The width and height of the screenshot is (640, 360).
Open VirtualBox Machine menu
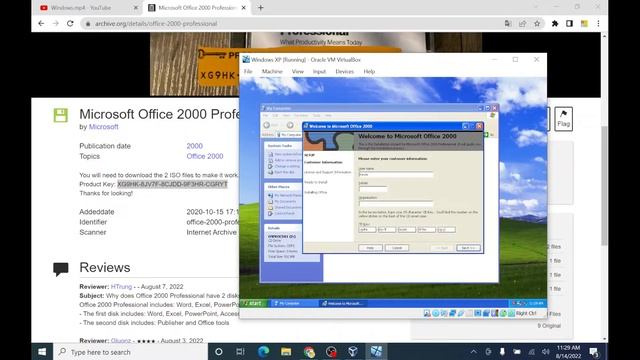pos(272,71)
